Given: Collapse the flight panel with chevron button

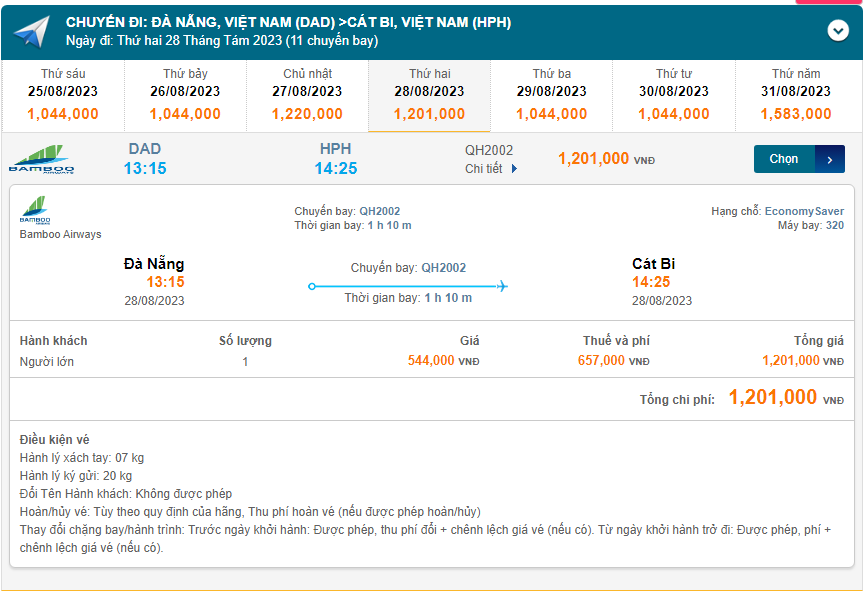Looking at the screenshot, I should click(x=838, y=31).
